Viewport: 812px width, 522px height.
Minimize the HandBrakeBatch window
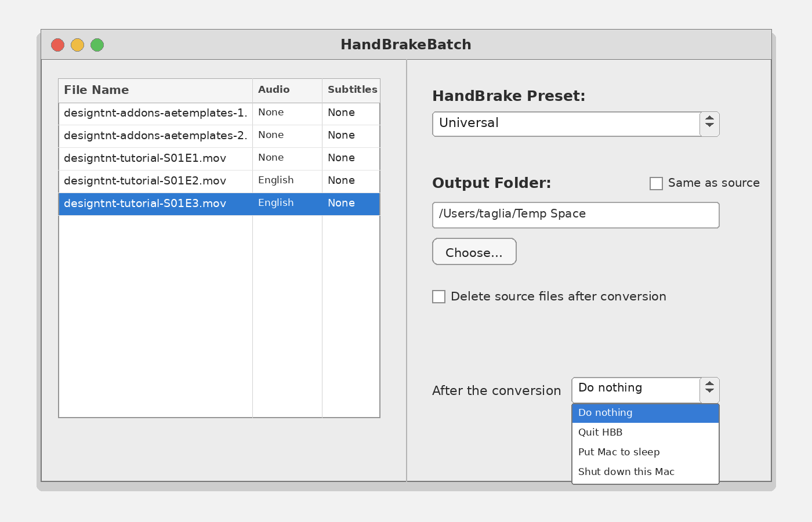[x=77, y=45]
